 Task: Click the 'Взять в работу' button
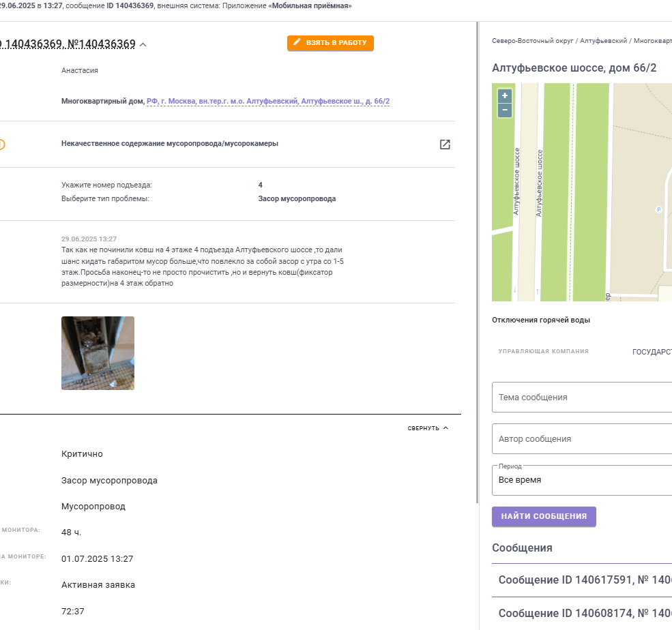[x=330, y=43]
